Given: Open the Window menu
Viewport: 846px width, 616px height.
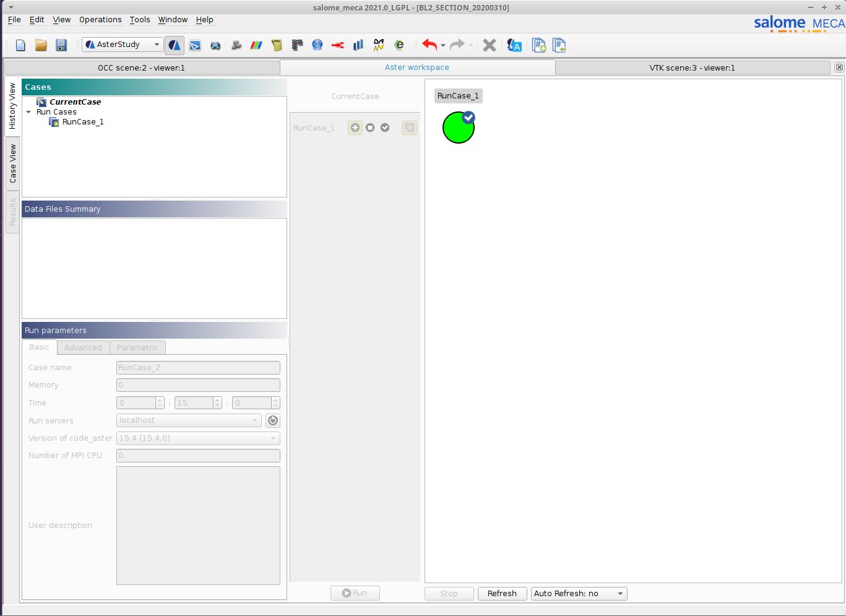Looking at the screenshot, I should pos(173,20).
